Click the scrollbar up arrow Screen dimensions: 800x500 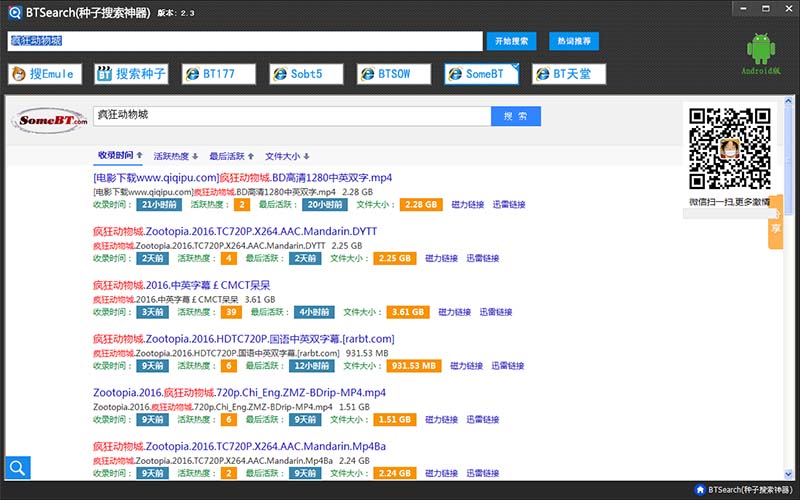[788, 101]
